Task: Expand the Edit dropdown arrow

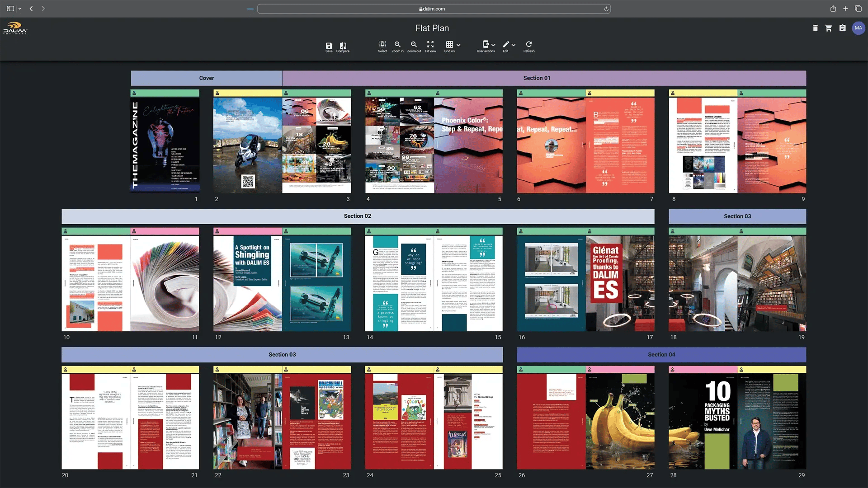Action: pos(514,45)
